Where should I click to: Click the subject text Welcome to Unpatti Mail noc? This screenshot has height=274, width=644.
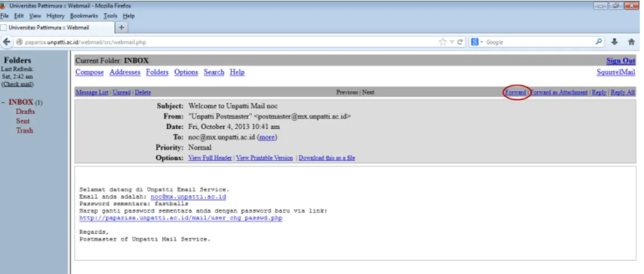233,106
